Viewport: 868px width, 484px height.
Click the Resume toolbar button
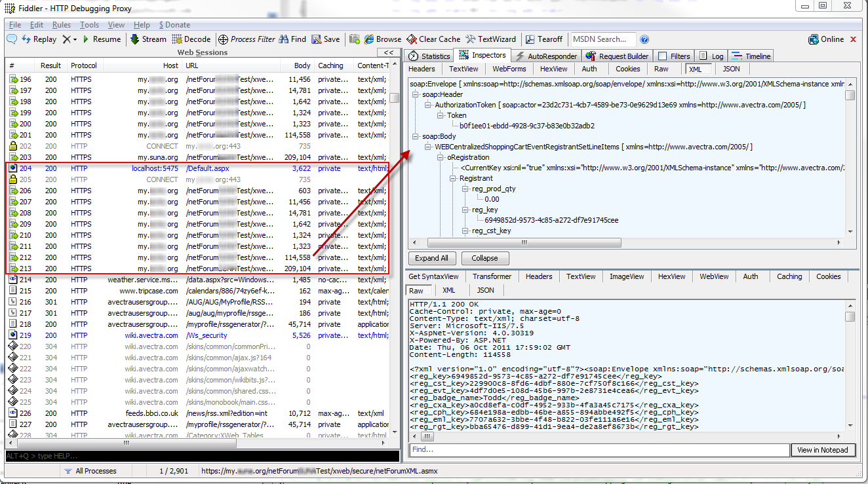(101, 39)
